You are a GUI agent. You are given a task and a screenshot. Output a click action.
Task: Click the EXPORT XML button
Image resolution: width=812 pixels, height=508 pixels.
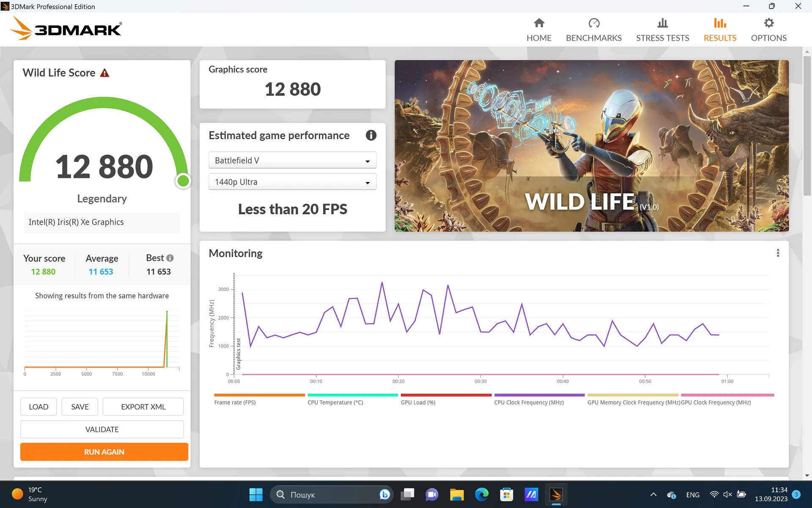click(x=143, y=407)
